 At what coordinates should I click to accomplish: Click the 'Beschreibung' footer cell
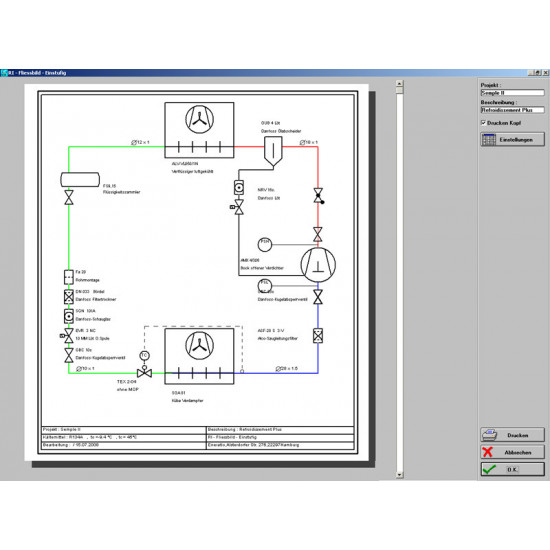[x=280, y=430]
